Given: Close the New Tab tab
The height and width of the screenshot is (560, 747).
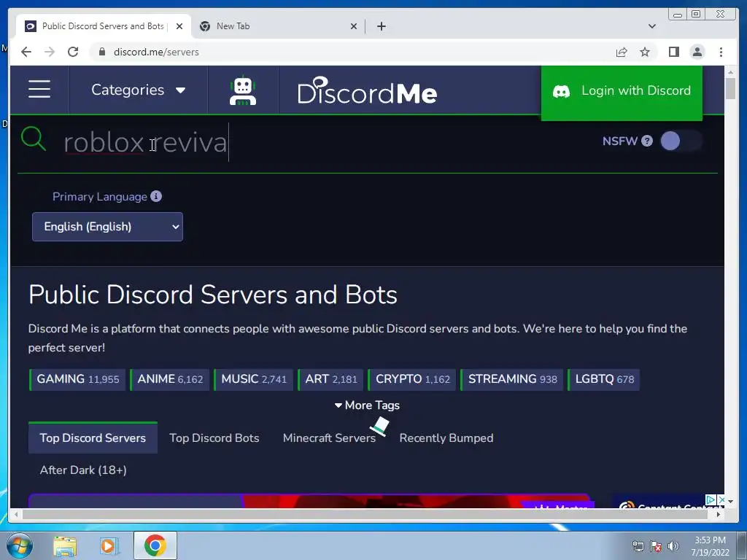Looking at the screenshot, I should click(x=354, y=26).
